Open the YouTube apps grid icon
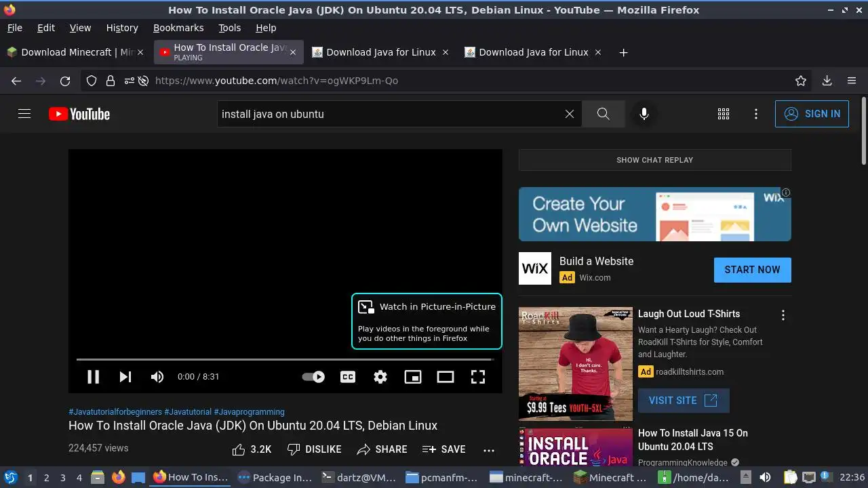This screenshot has width=868, height=488. [724, 114]
